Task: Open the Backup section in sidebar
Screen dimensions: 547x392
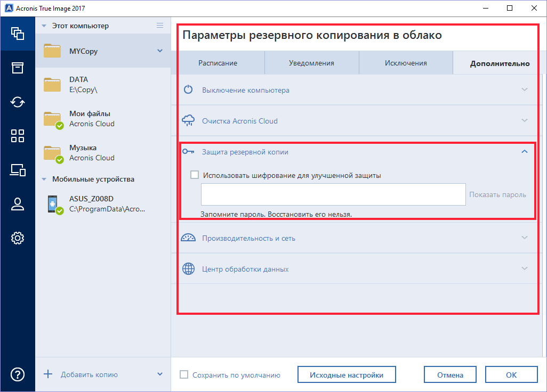Action: (18, 34)
